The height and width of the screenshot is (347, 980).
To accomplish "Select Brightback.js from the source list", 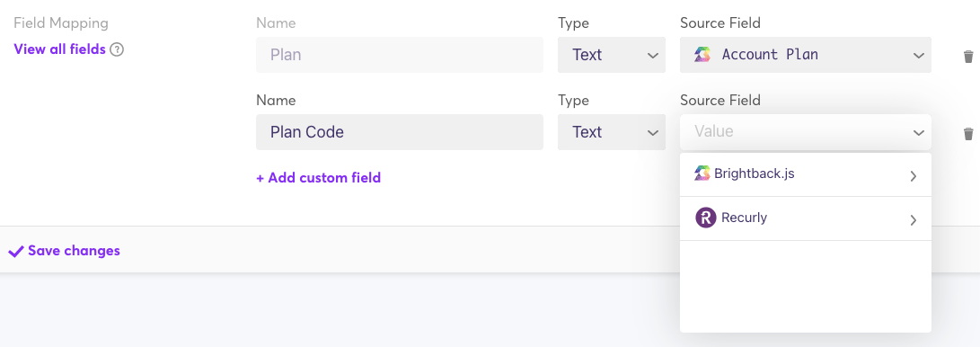I will (805, 174).
